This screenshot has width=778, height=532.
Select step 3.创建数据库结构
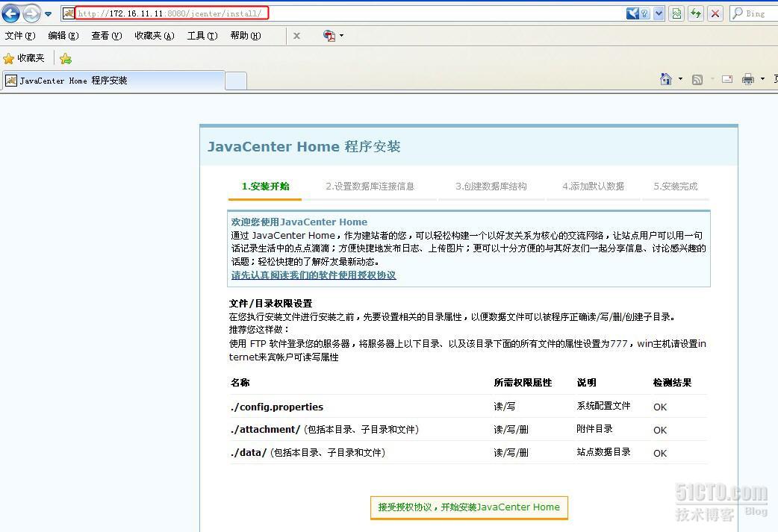[491, 187]
